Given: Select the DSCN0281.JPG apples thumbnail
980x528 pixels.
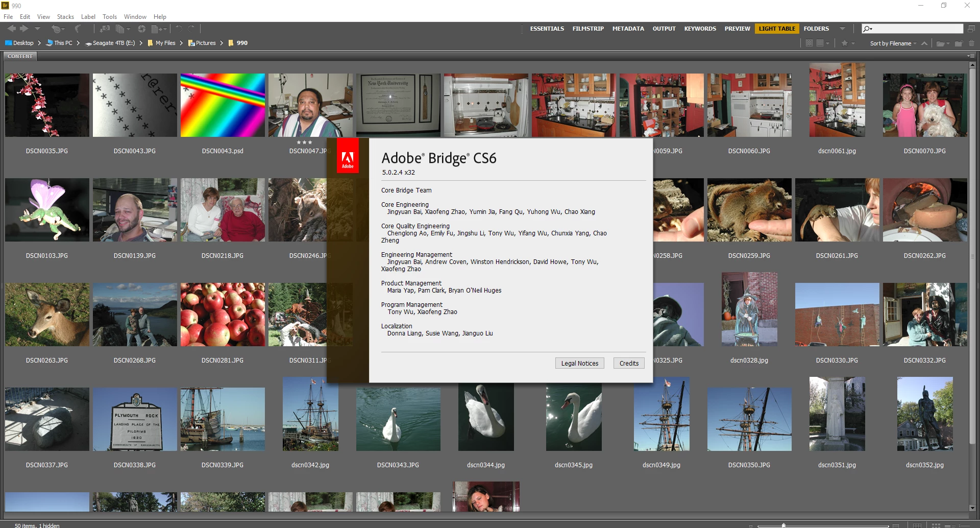Looking at the screenshot, I should pyautogui.click(x=223, y=315).
